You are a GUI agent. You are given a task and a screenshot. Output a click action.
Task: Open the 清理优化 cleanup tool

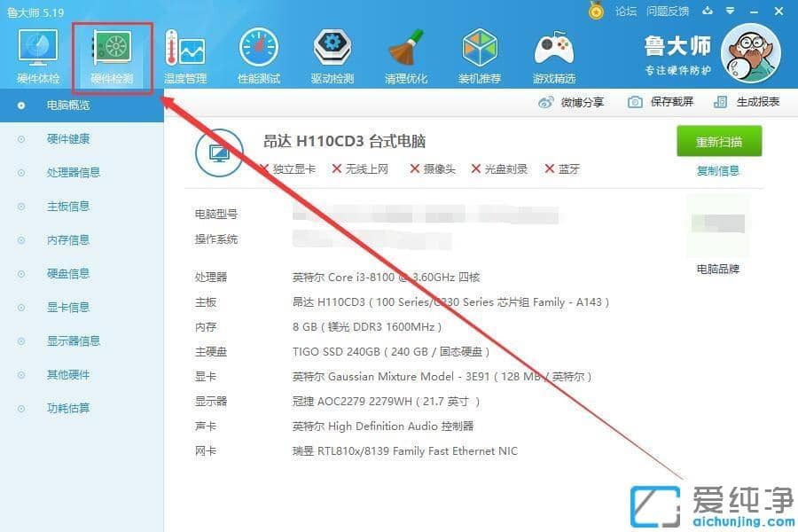pos(405,53)
